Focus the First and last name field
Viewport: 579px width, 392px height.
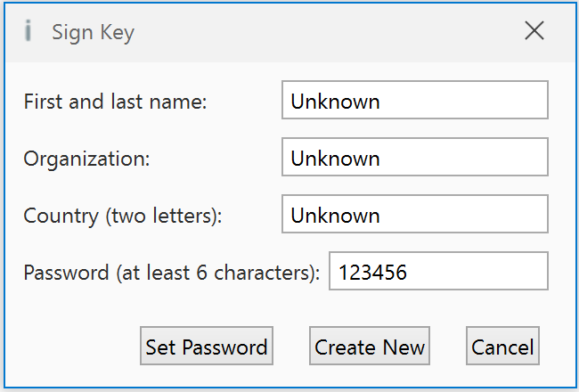tap(463, 101)
